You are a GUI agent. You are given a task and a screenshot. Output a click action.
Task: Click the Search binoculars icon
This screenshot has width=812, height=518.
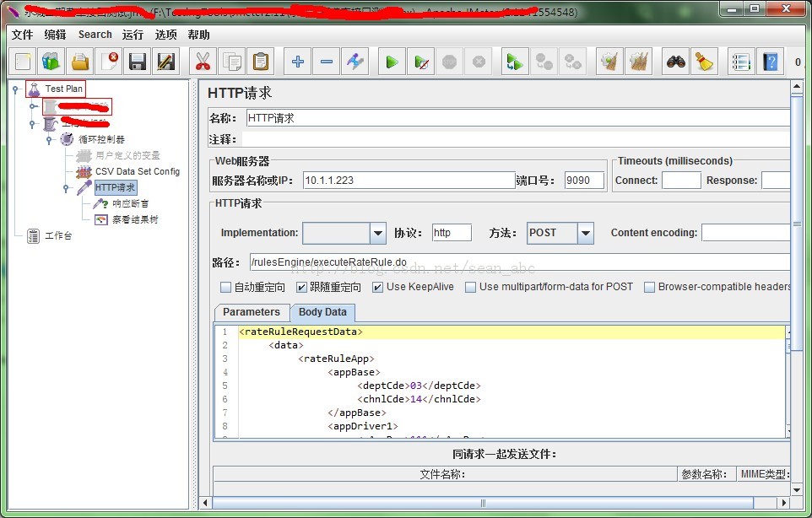pos(675,62)
